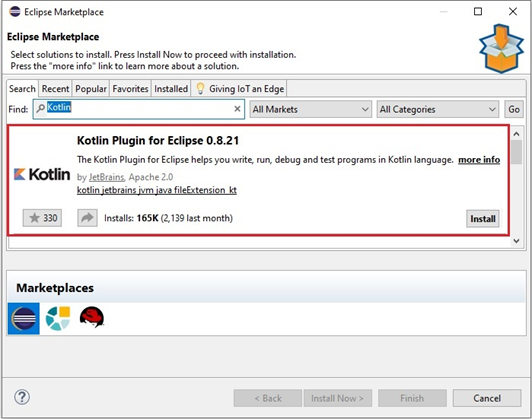Open help with question mark icon
Image resolution: width=532 pixels, height=419 pixels.
22,397
